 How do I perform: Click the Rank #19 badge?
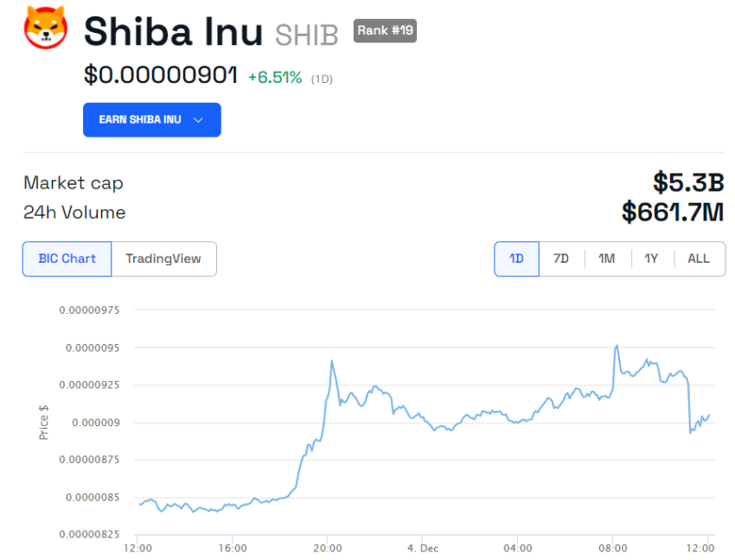tap(385, 30)
